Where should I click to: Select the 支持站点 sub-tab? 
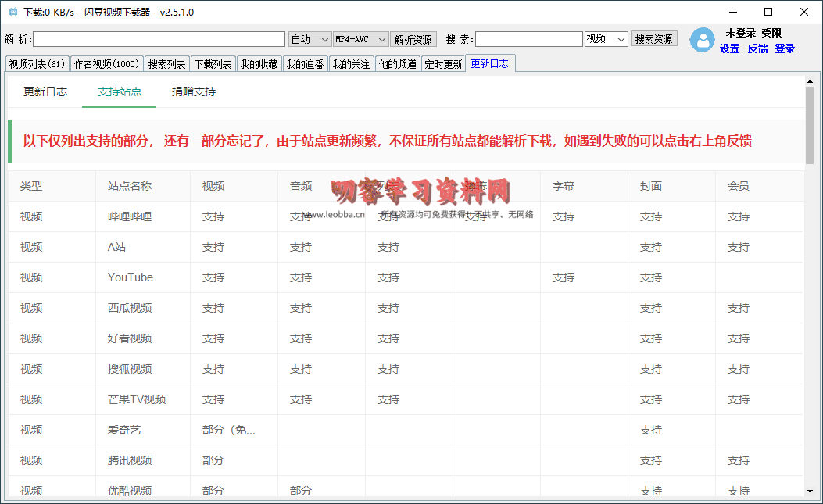click(119, 92)
